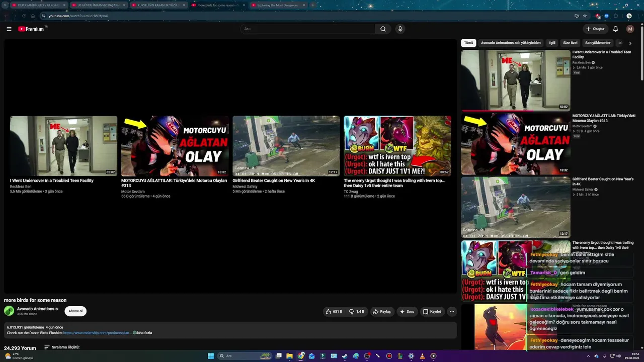Bookmark this page with the star
The image size is (644, 362).
[x=585, y=16]
